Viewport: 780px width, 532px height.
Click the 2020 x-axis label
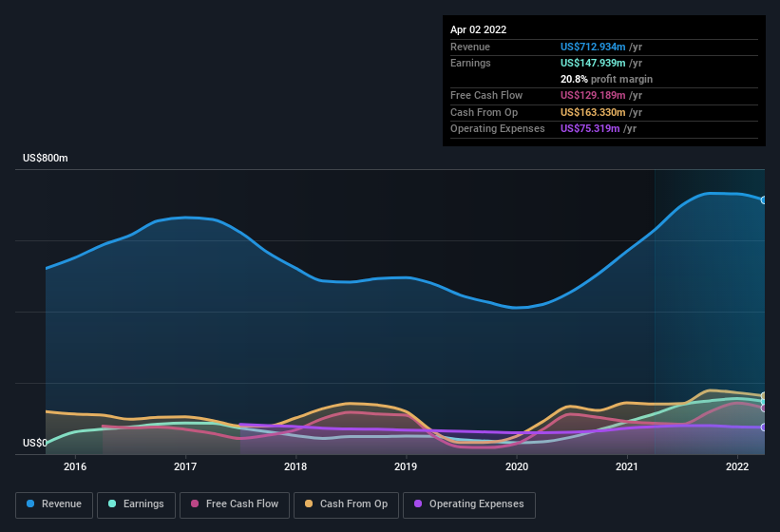[517, 466]
